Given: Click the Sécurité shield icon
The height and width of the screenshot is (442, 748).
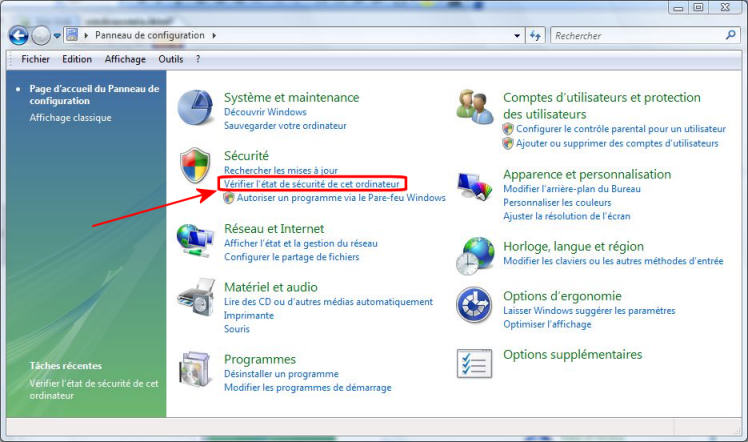Looking at the screenshot, I should 195,165.
